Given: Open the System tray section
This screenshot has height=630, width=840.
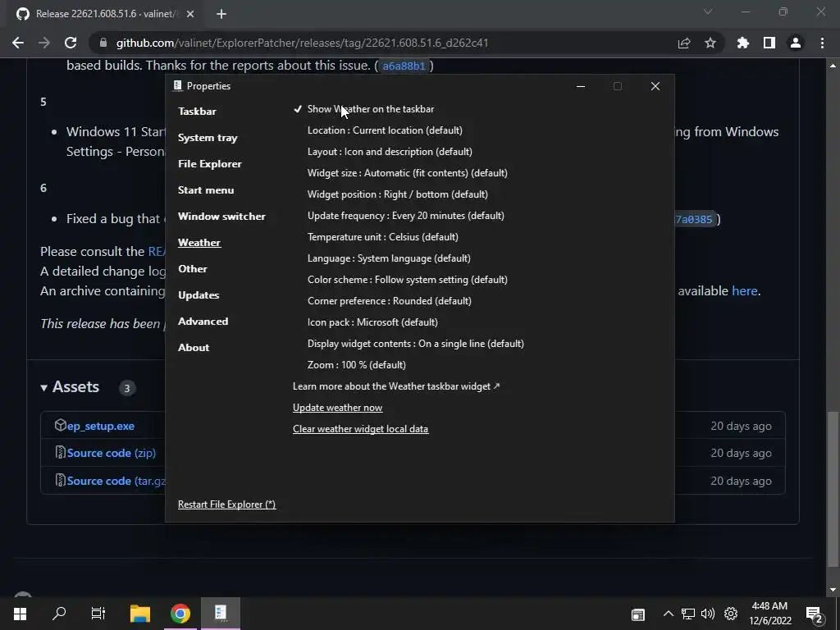Looking at the screenshot, I should tap(208, 138).
